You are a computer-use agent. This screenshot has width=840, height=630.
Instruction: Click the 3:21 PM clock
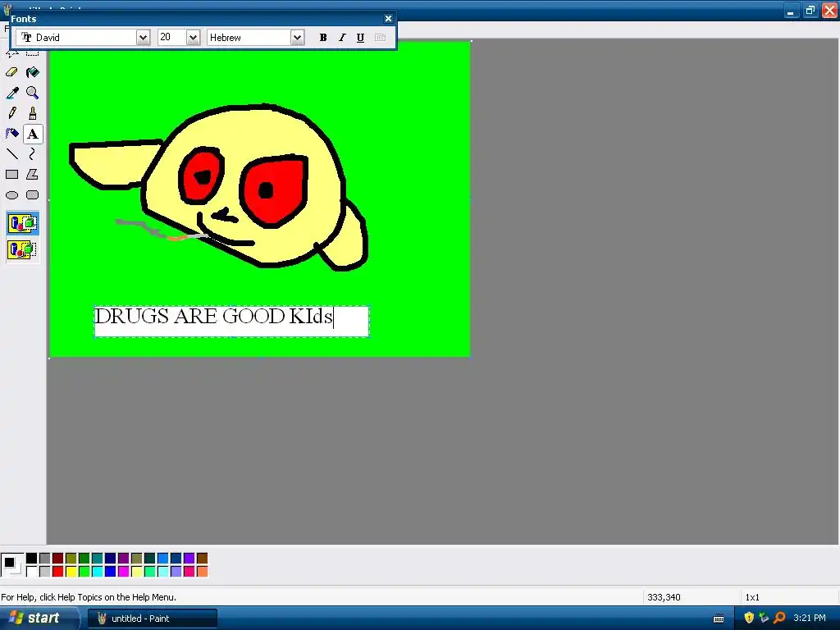[810, 619]
